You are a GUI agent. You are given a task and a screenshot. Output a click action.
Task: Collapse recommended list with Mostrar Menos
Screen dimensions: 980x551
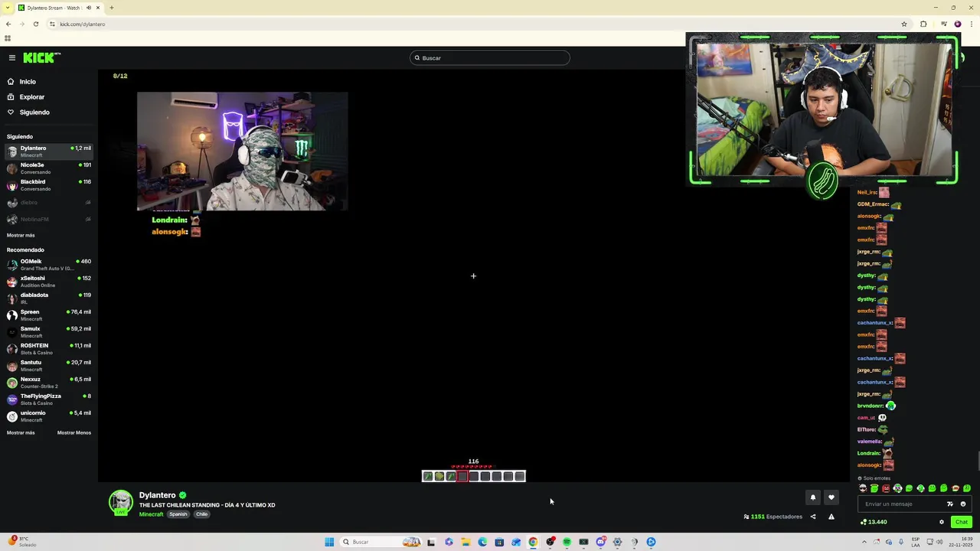tap(74, 432)
